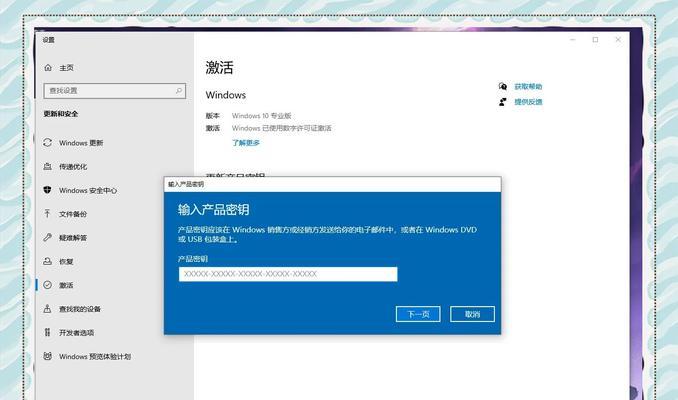Click the product key XXXXX input field
Viewport: 678px width, 400px height.
point(288,274)
